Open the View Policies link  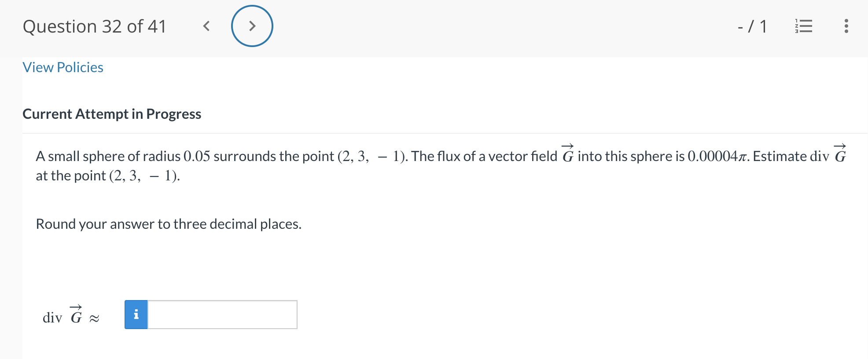(63, 67)
